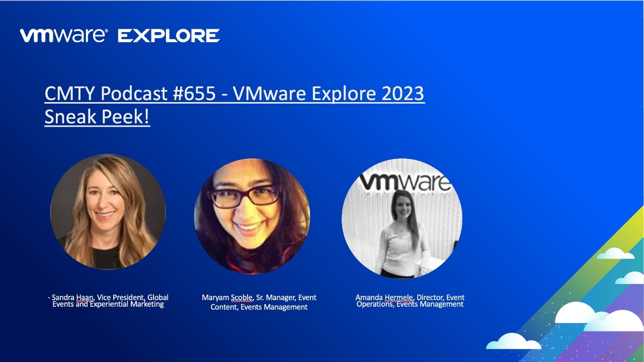Click the EXPLORE wordmark beside VMware logo
Screen dimensions: 644x362
point(169,36)
